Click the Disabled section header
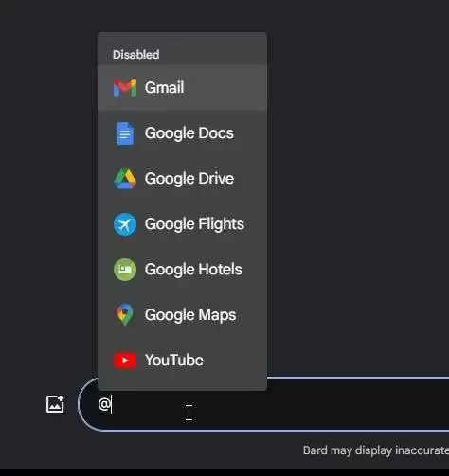The width and height of the screenshot is (449, 476). [x=136, y=55]
